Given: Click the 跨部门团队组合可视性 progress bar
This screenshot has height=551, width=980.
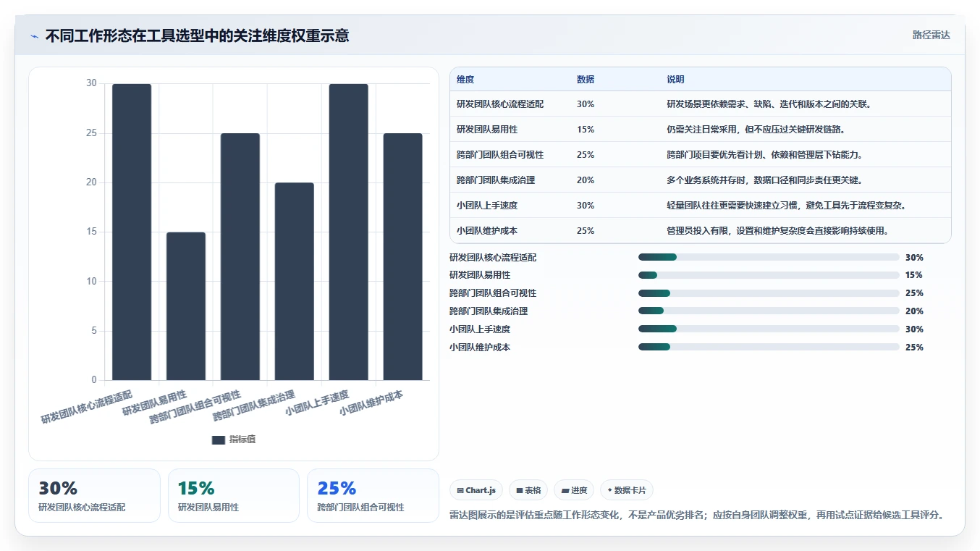Looking at the screenshot, I should click(x=769, y=293).
